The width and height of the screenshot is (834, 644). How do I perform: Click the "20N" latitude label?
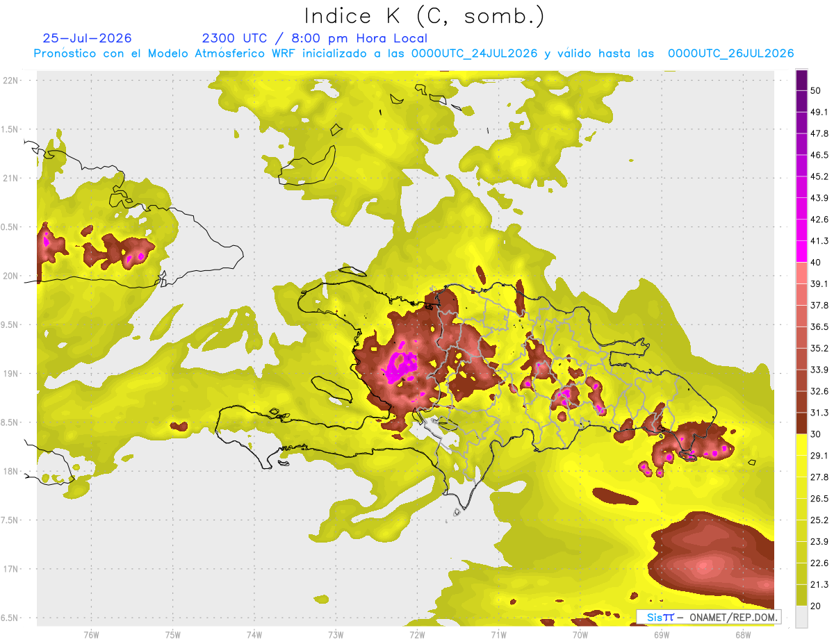click(x=11, y=276)
